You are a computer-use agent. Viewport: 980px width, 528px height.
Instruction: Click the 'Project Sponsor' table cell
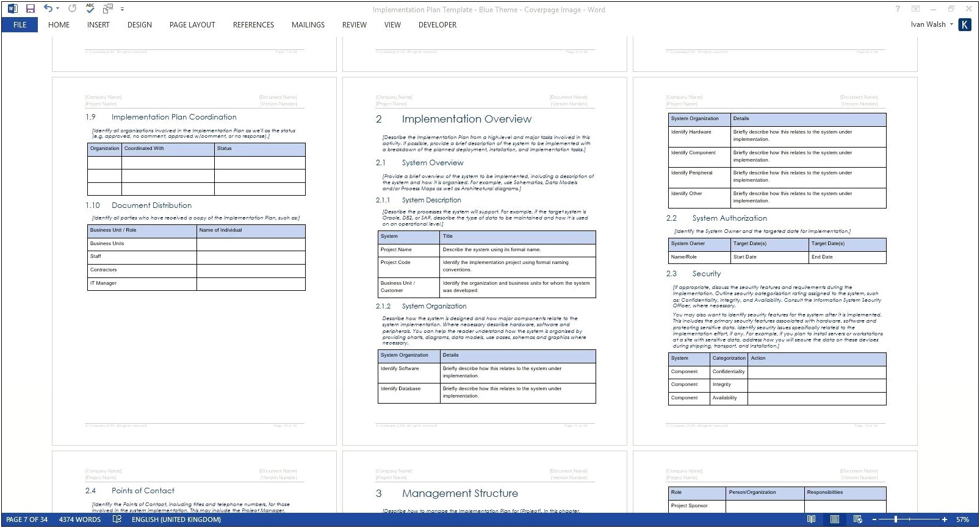click(697, 506)
